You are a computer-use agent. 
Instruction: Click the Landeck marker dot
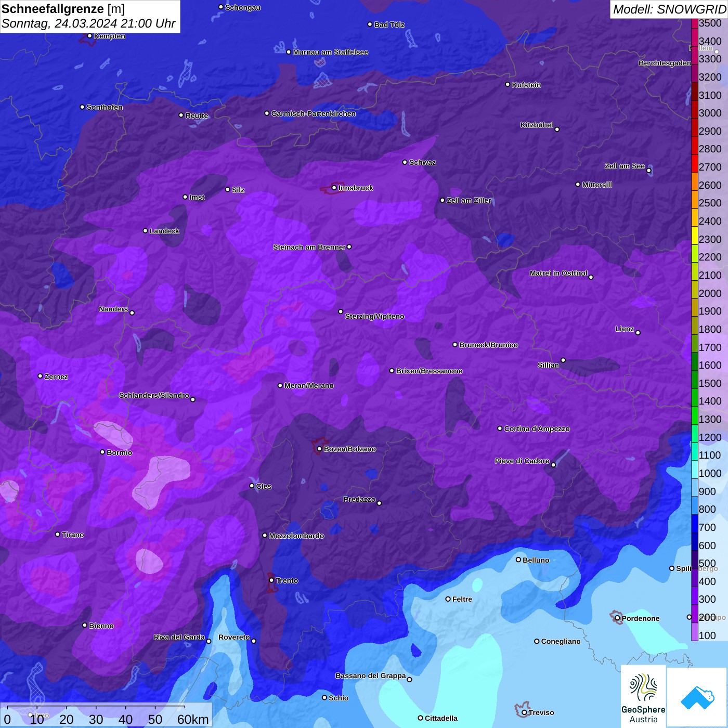[146, 230]
